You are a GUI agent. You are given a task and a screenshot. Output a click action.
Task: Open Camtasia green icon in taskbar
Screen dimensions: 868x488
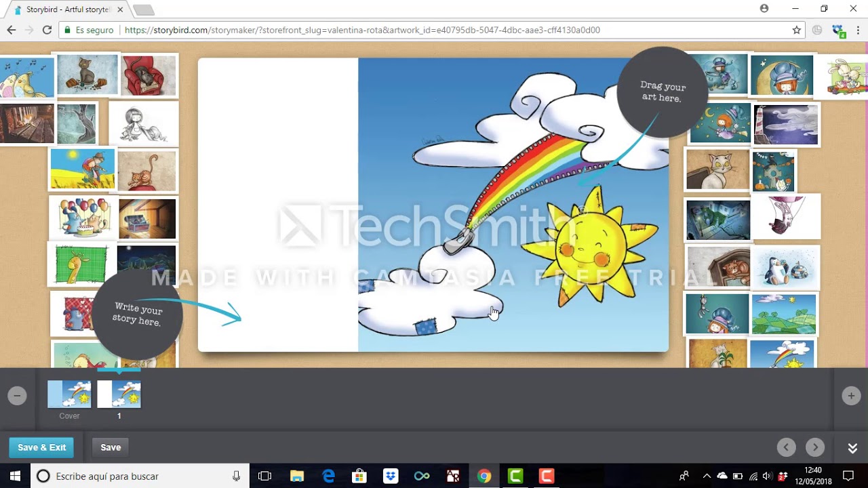coord(515,476)
